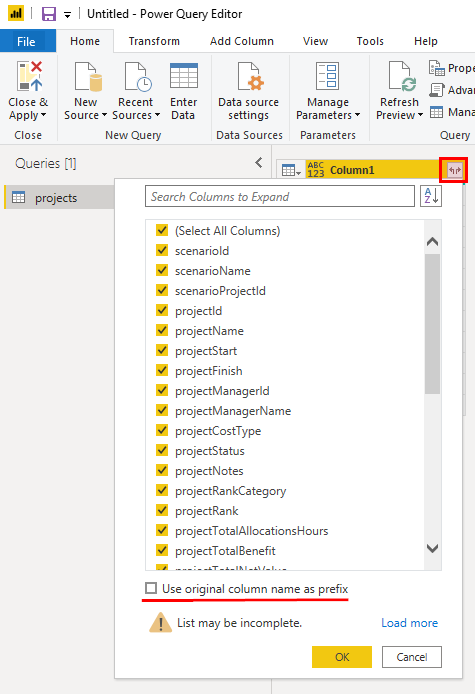The width and height of the screenshot is (475, 694).
Task: Uncheck the projectManagerId column
Action: (162, 390)
